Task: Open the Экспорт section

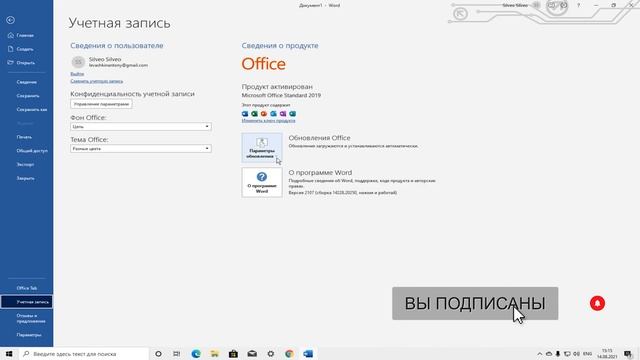Action: (x=26, y=164)
